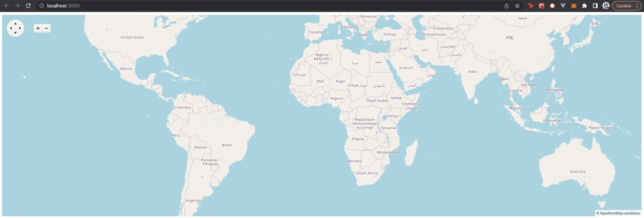Image resolution: width=644 pixels, height=218 pixels.
Task: Click the Paraguay / Paraguái label
Action: point(210,162)
